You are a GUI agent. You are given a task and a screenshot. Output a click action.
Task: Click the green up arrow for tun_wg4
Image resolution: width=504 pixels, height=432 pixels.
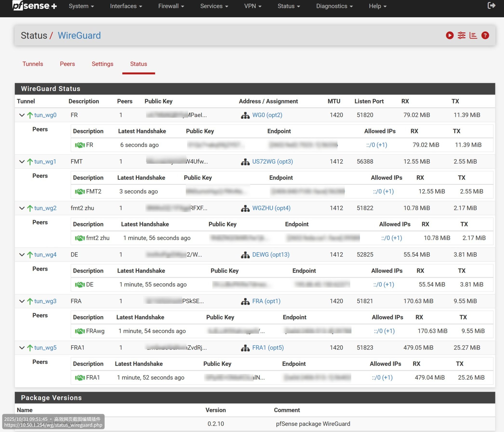(x=30, y=255)
